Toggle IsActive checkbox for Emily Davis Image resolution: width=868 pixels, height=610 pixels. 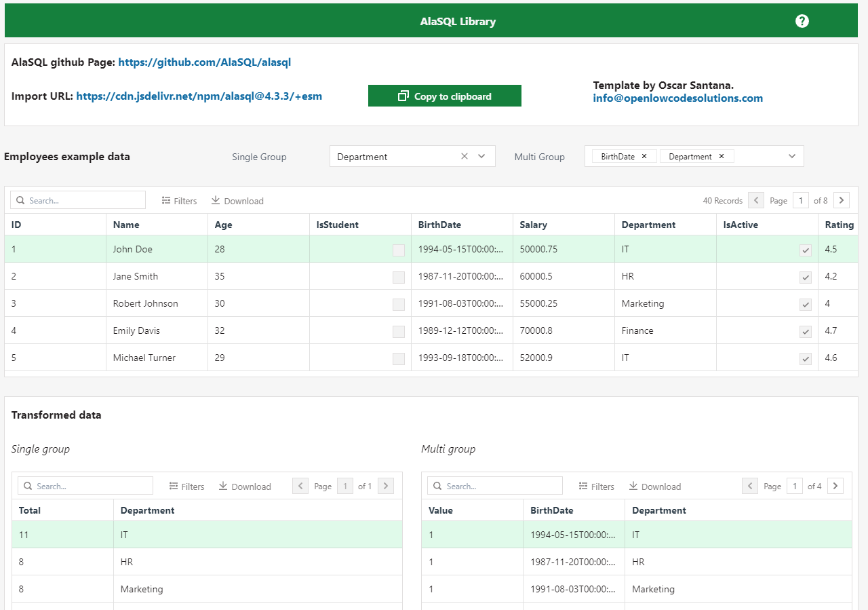point(806,331)
